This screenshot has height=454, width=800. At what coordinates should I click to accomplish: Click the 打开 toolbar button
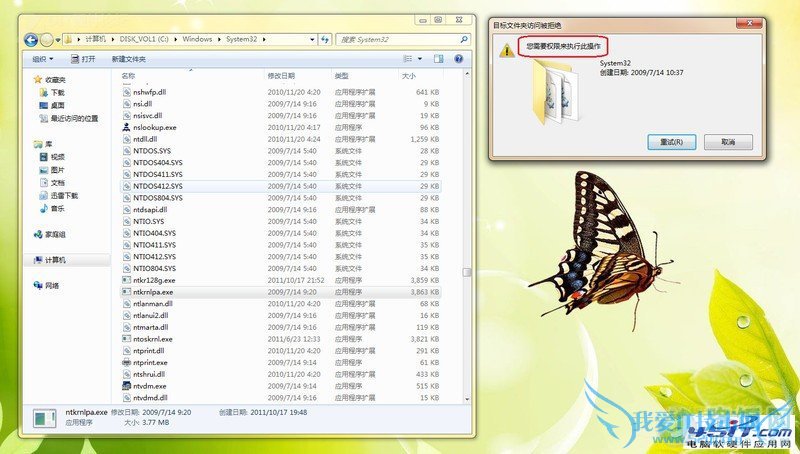pyautogui.click(x=83, y=59)
